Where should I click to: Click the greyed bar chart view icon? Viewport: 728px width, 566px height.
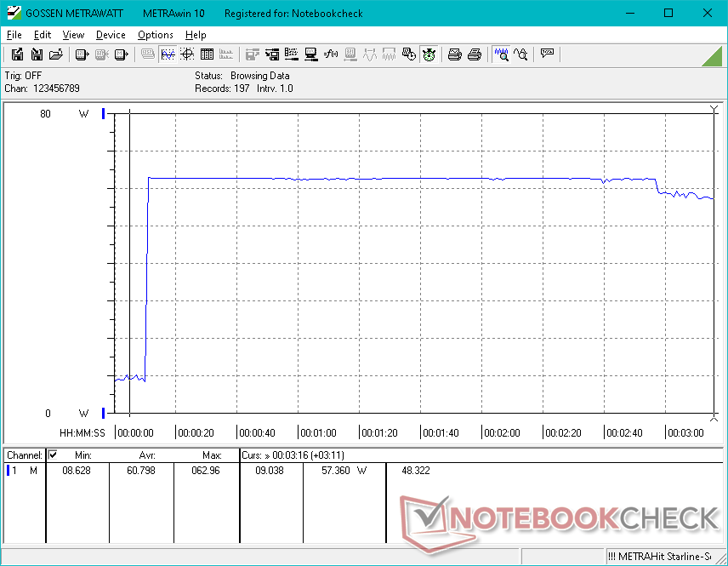pos(226,54)
